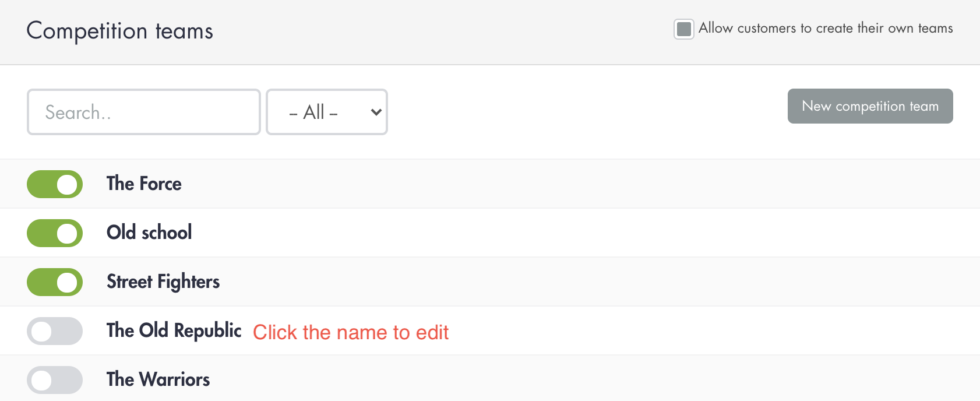Turn off the Old school team switch

54,233
